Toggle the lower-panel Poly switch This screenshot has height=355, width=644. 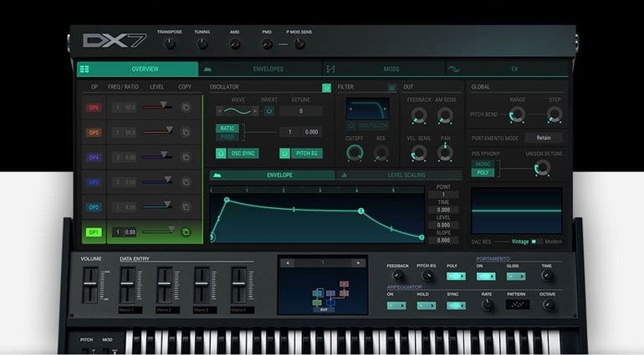click(456, 276)
